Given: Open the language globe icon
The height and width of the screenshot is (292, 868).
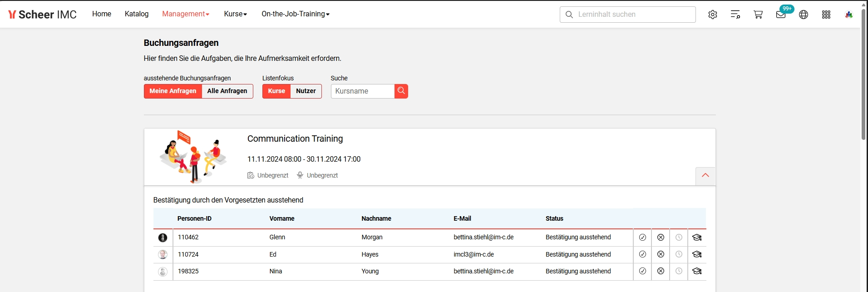Looking at the screenshot, I should [x=804, y=15].
